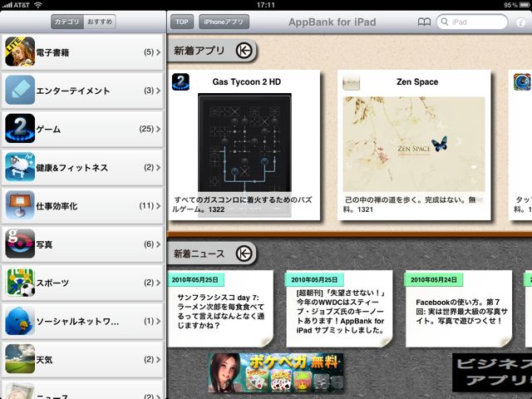This screenshot has height=399, width=532.
Task: Open the [超朝刊] WWDC news note
Action: click(x=339, y=308)
